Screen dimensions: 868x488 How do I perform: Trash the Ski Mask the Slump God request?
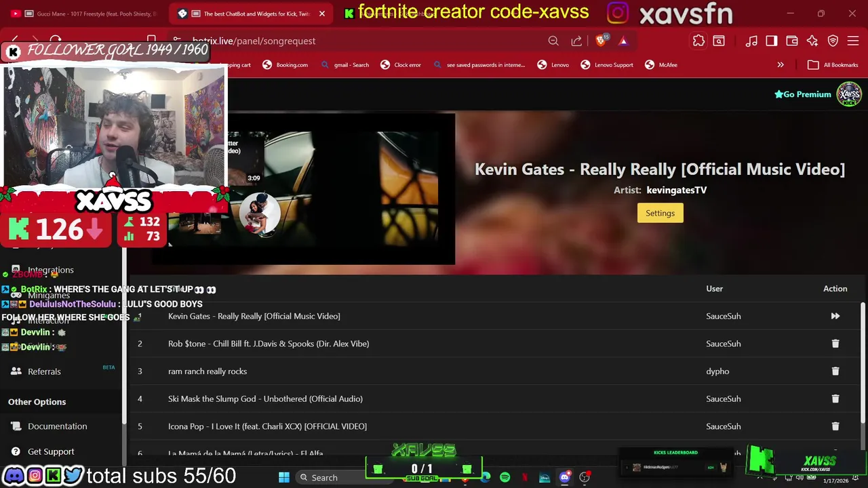(835, 399)
